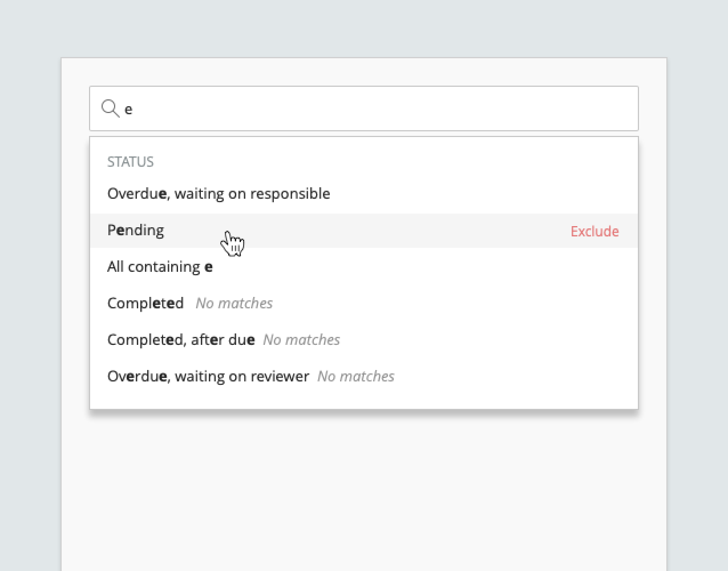Viewport: 728px width, 571px height.
Task: Choose the Pending status option
Action: click(x=136, y=230)
